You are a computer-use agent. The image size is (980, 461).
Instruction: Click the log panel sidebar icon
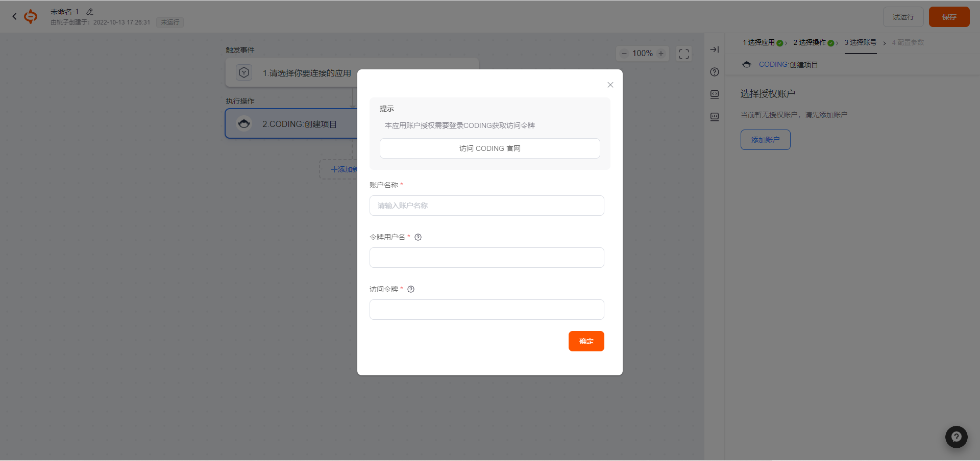[x=715, y=117]
